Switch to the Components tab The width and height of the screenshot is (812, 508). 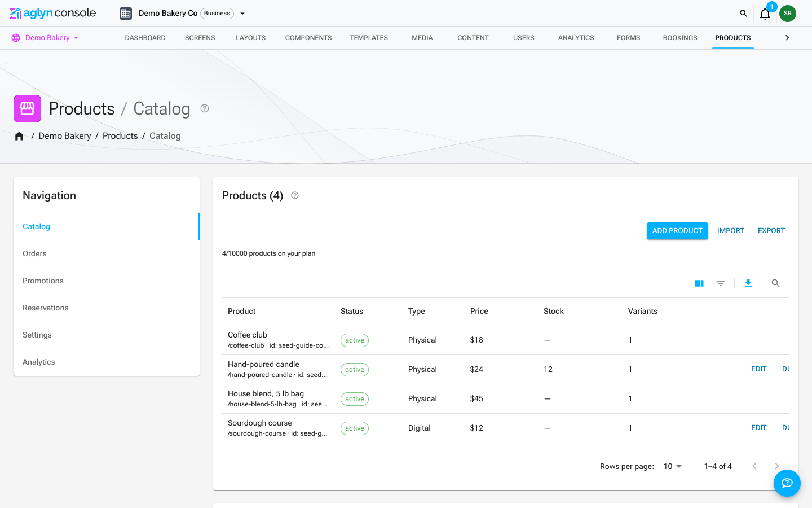tap(308, 38)
